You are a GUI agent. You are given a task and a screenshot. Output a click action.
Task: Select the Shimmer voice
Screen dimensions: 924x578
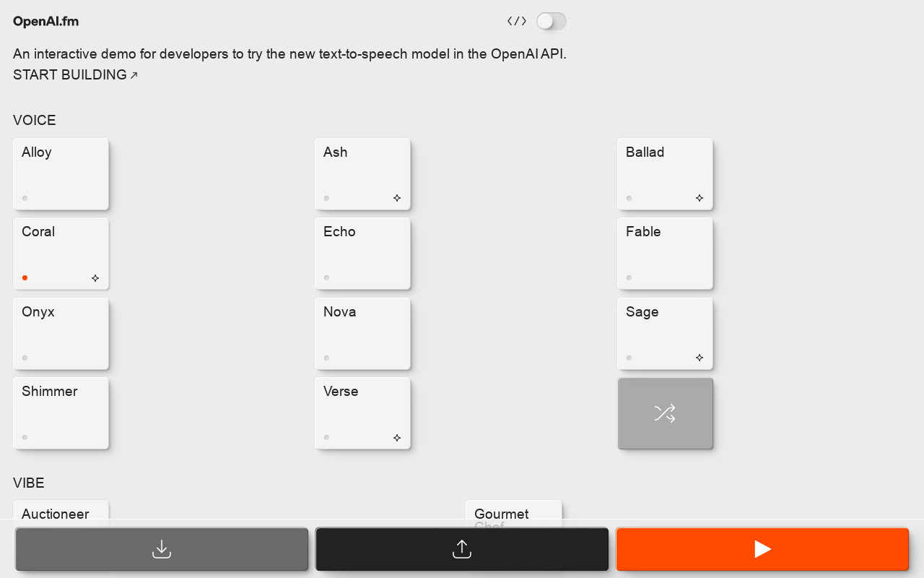point(61,413)
